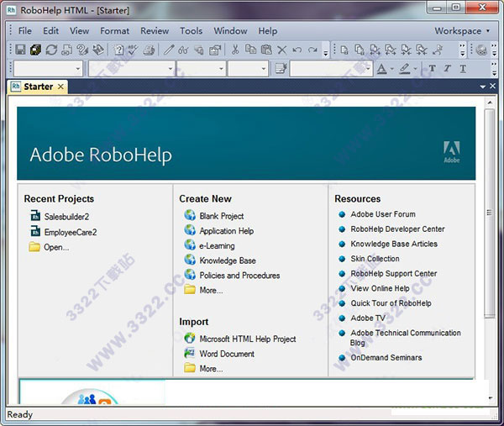504x426 pixels.
Task: Click the Print toolbar icon
Action: click(x=149, y=50)
